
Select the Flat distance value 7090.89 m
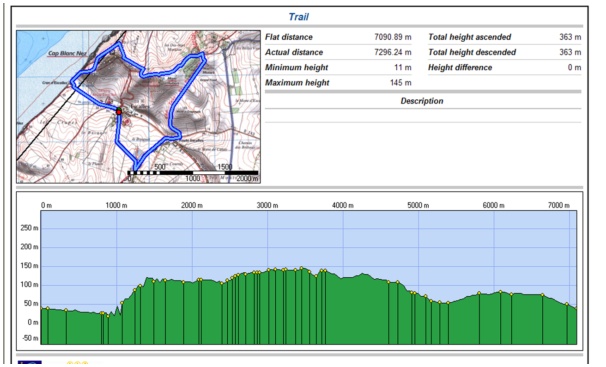click(x=393, y=37)
